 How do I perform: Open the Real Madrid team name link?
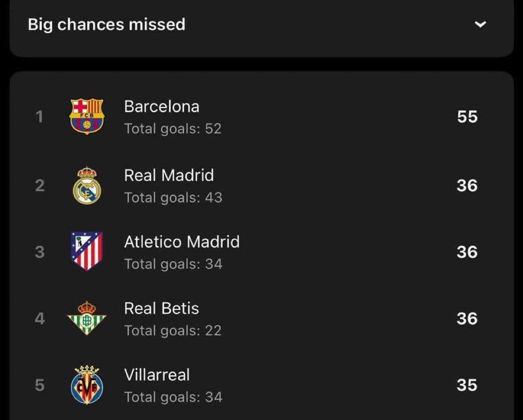coord(169,175)
